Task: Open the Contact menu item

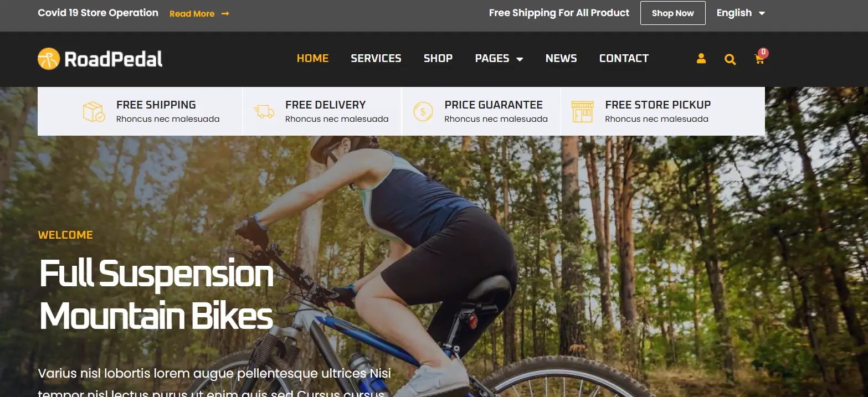Action: tap(624, 58)
